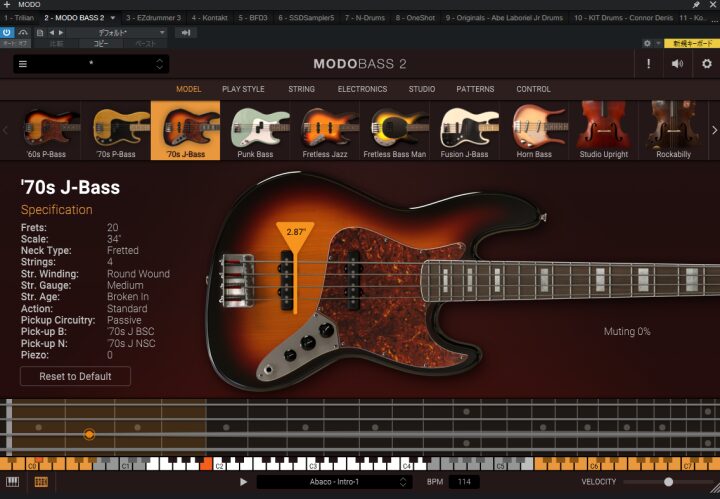Click the 2.87" bridge pickup position marker
The height and width of the screenshot is (499, 720).
point(295,233)
